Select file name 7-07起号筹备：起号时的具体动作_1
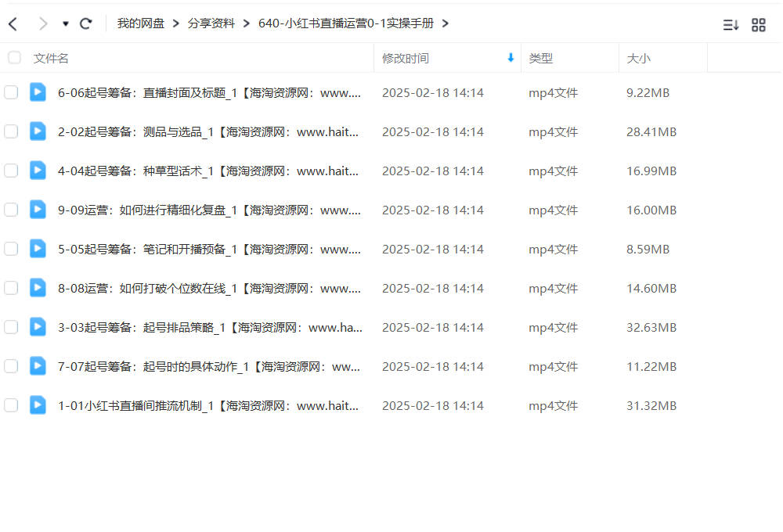Image resolution: width=783 pixels, height=532 pixels. point(209,367)
